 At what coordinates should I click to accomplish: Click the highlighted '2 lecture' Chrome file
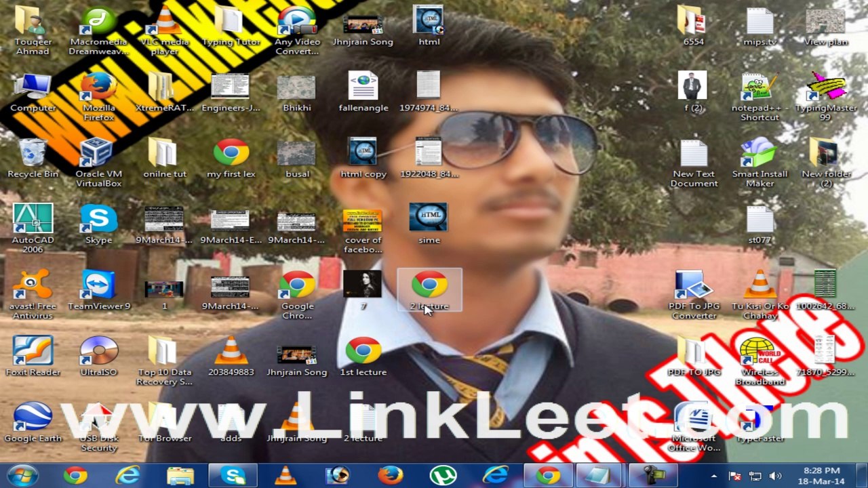[x=429, y=290]
